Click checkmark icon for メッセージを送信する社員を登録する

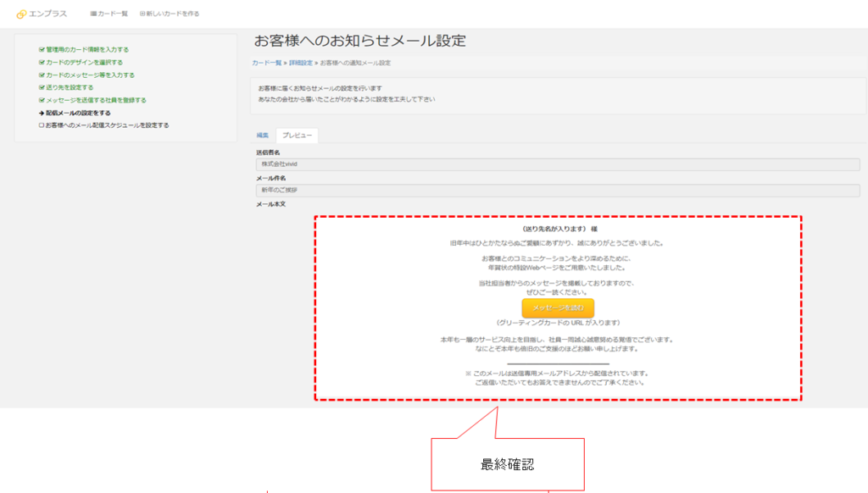[42, 100]
